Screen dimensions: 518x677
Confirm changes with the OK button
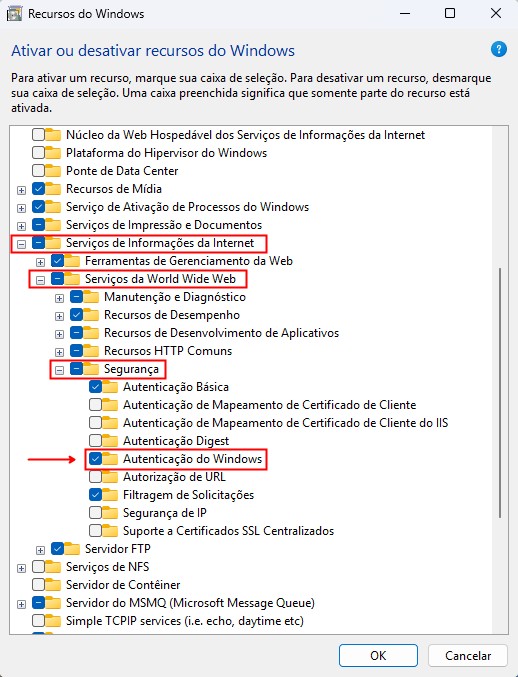pyautogui.click(x=378, y=655)
